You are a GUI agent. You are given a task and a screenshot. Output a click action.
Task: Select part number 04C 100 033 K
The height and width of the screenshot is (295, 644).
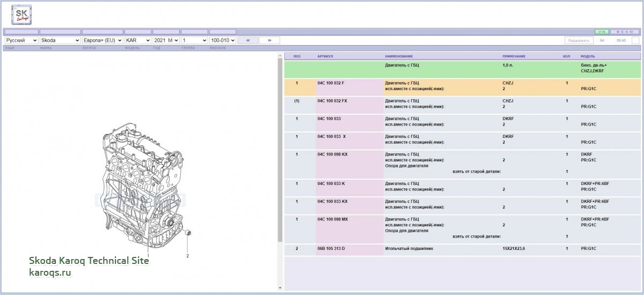(331, 183)
